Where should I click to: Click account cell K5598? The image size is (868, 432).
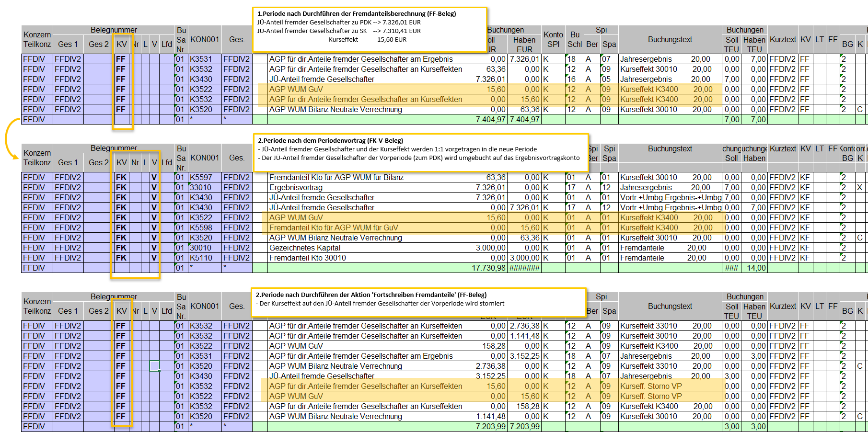(x=205, y=227)
